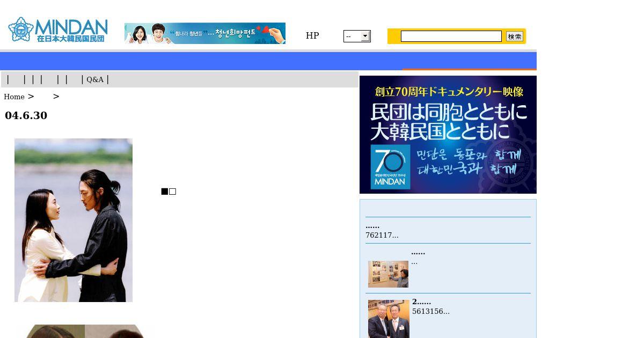The width and height of the screenshot is (644, 338).
Task: Open the news item reading 5613156...
Action: click(431, 311)
